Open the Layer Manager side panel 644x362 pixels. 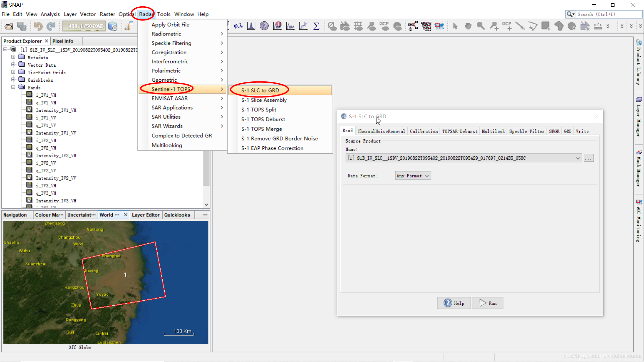click(639, 117)
